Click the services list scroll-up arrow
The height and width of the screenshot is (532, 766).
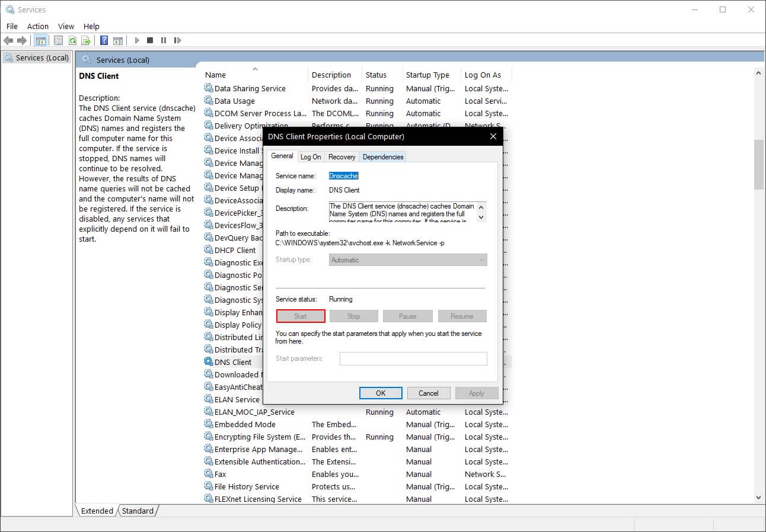pos(758,73)
